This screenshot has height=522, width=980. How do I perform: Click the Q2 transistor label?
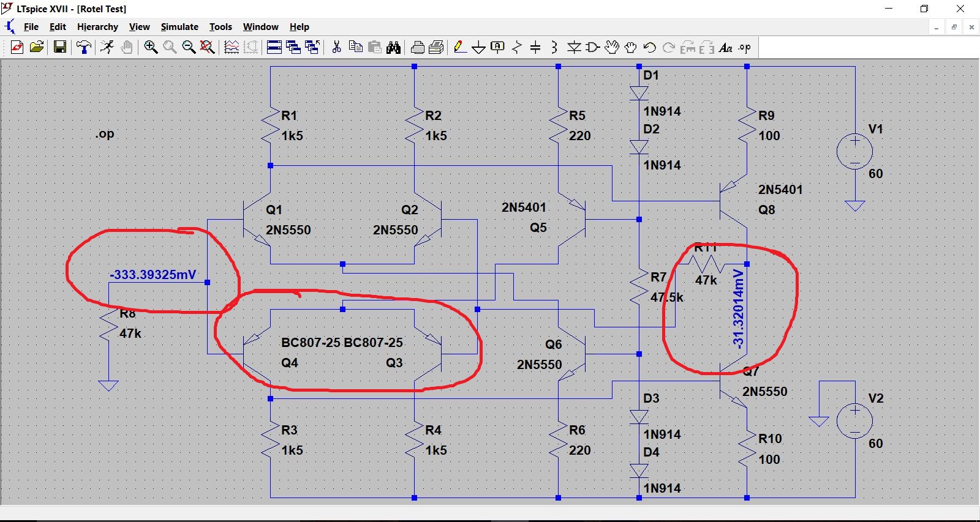410,210
